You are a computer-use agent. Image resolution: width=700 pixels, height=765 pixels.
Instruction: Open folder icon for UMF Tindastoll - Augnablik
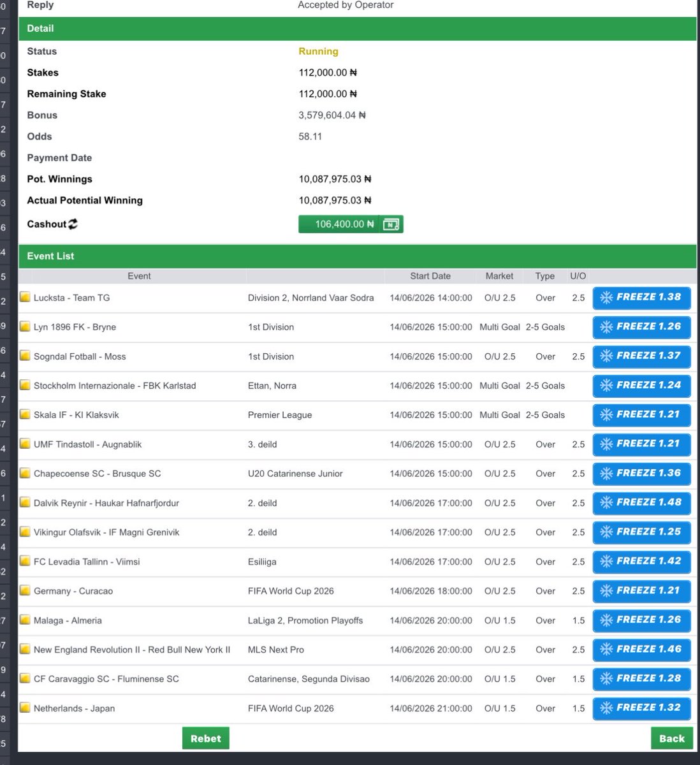(x=25, y=444)
